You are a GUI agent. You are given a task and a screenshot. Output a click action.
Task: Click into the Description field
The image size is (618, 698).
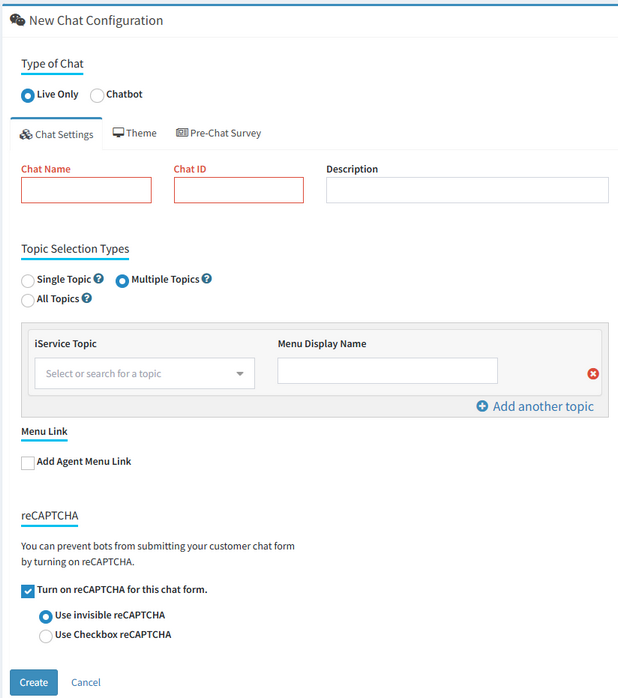point(467,190)
